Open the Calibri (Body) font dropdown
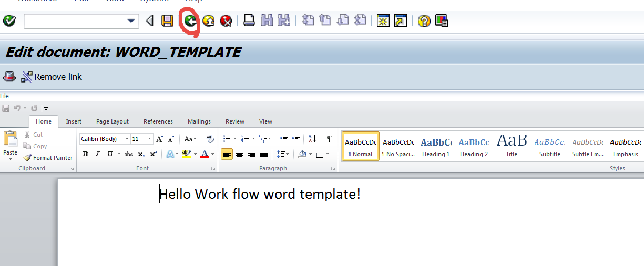644x266 pixels. click(x=127, y=139)
